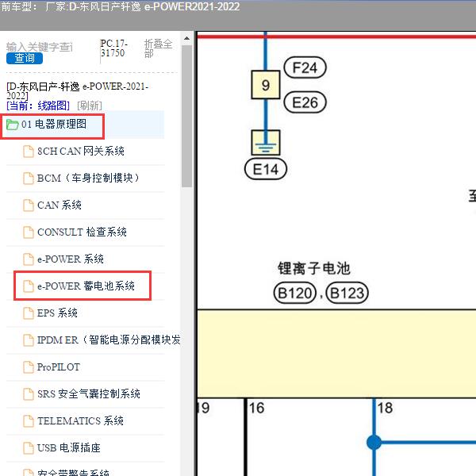Click the PC.17-31750 text
This screenshot has width=476, height=476.
point(113,48)
